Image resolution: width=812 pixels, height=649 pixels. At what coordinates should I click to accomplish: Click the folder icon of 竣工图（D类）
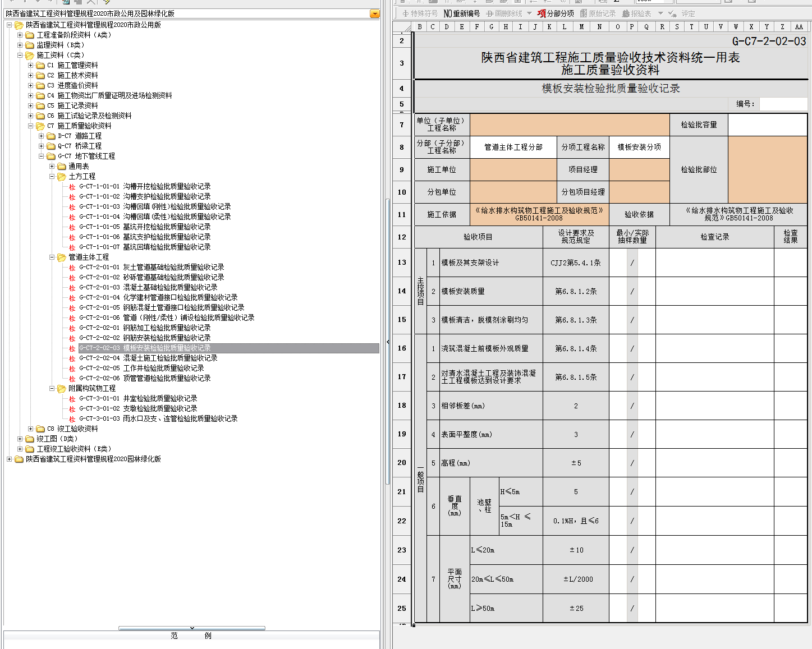pyautogui.click(x=30, y=439)
